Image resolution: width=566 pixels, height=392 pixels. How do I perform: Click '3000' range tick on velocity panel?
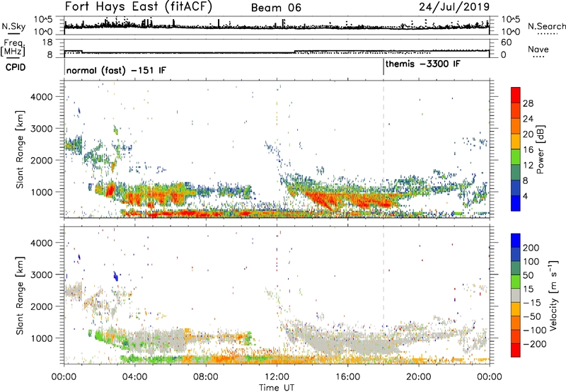pyautogui.click(x=42, y=275)
